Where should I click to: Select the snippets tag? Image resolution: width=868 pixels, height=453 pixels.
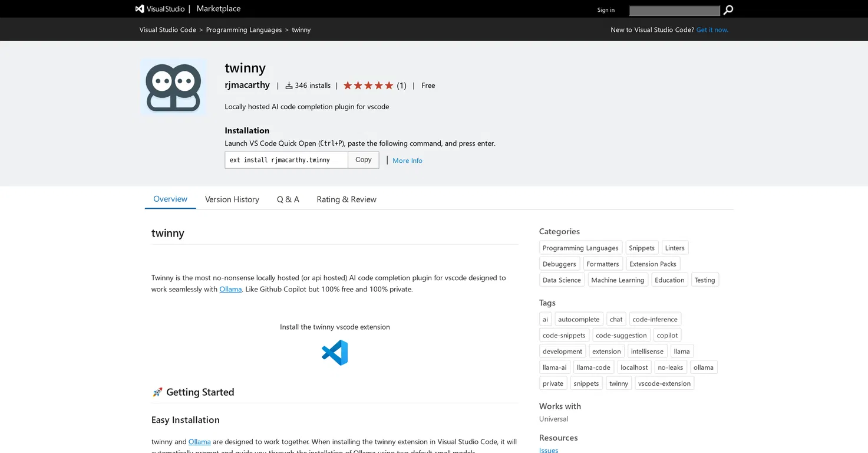click(x=586, y=383)
